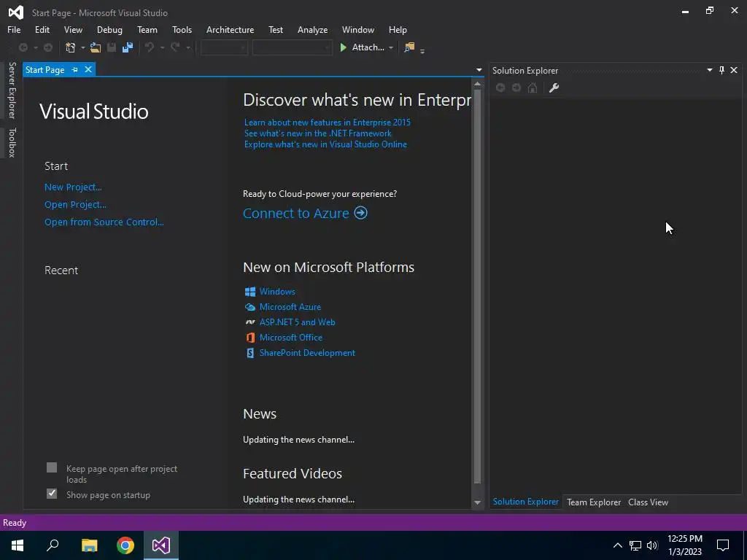Viewport: 747px width, 560px height.
Task: Open Solution Explorer Properties wrench icon
Action: click(x=554, y=87)
